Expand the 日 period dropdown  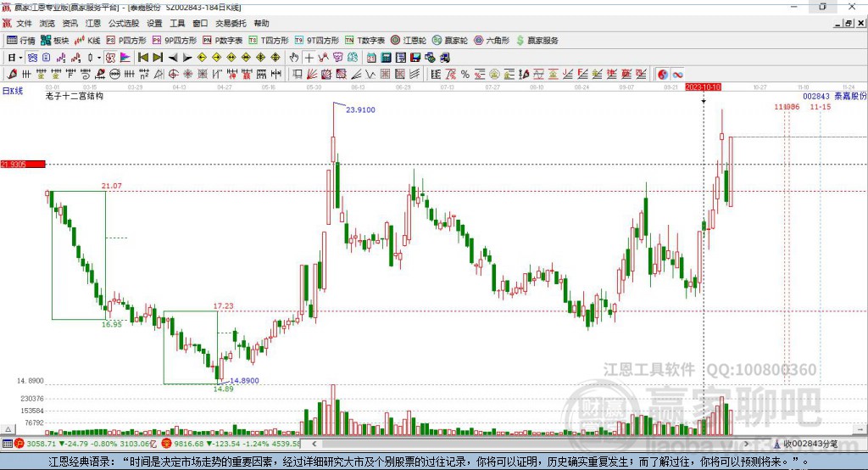coord(20,58)
